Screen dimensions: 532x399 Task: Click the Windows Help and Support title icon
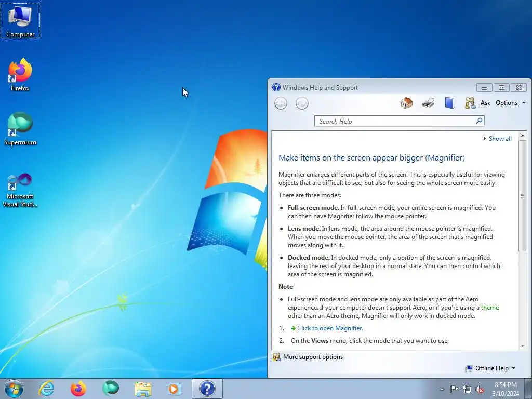(x=276, y=87)
